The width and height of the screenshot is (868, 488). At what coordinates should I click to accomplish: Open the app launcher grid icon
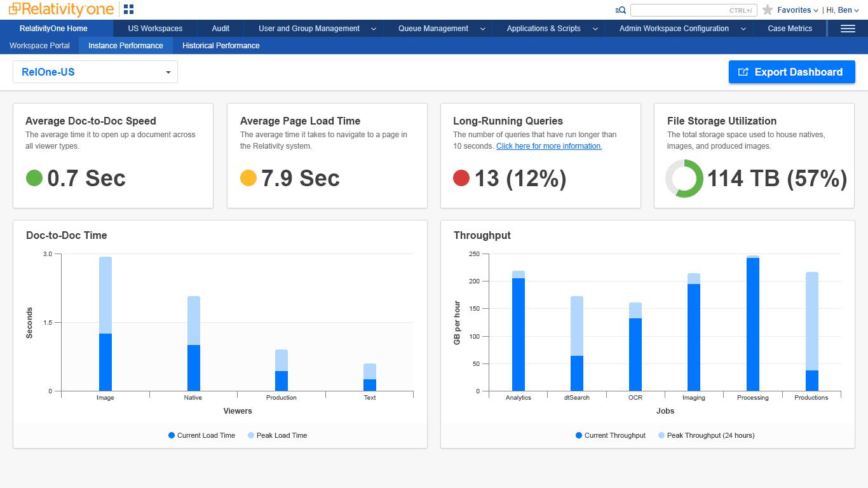129,10
